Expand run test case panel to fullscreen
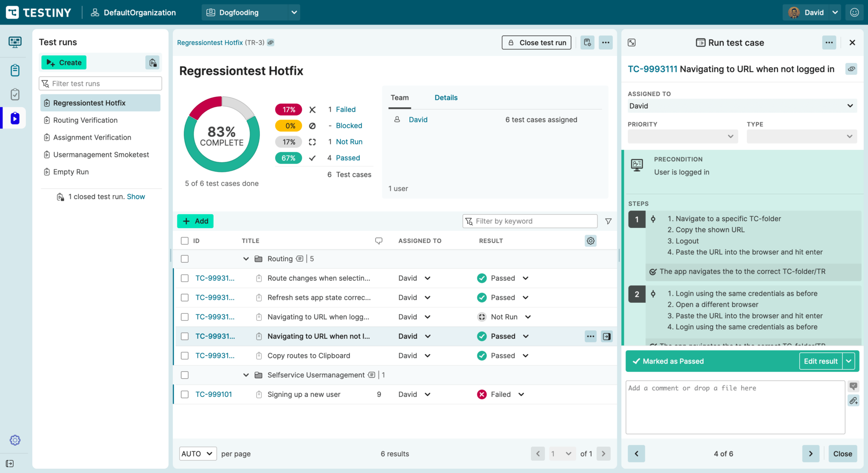Screen dimensions: 868x473 (x=632, y=42)
